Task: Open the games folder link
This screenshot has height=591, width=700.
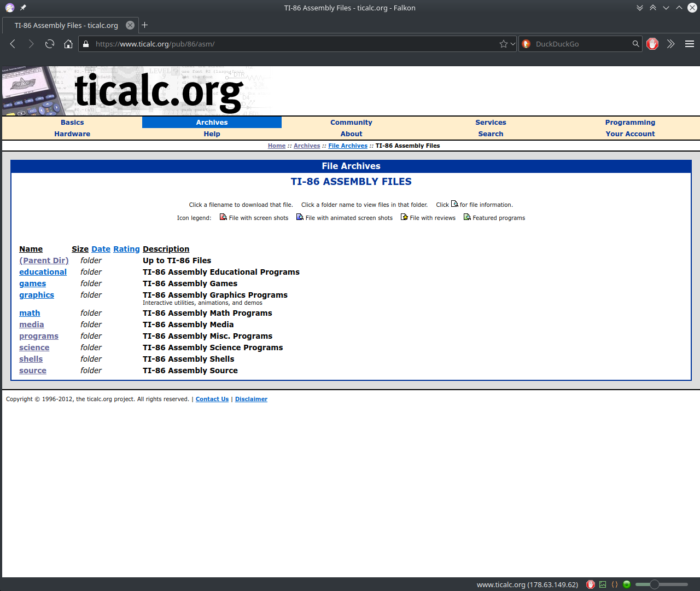Action: tap(32, 283)
